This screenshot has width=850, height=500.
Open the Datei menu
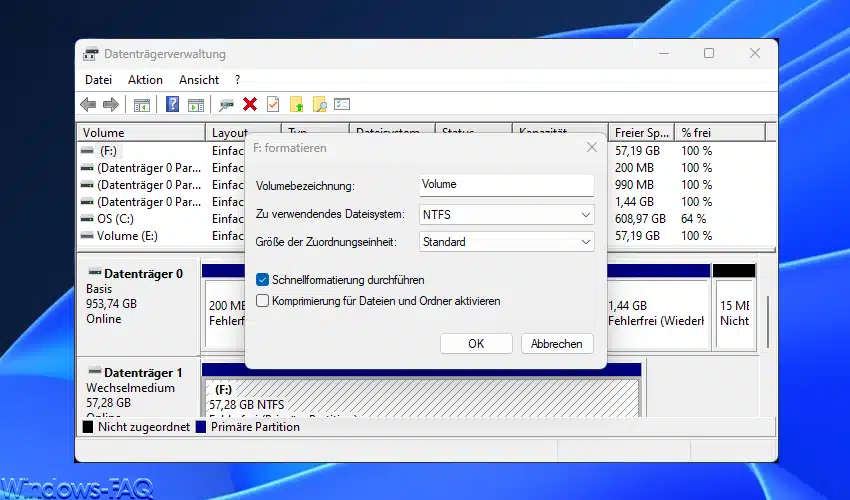coord(98,80)
